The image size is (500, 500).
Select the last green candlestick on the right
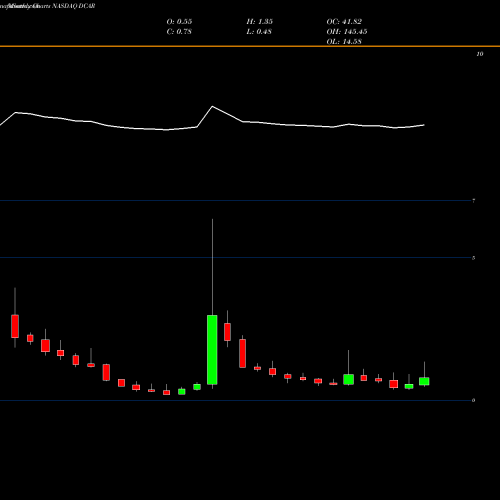click(424, 381)
